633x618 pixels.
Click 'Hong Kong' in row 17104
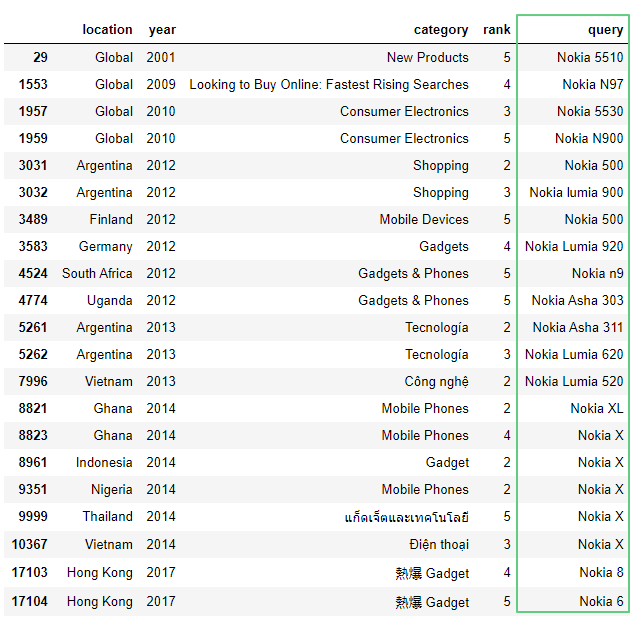100,602
